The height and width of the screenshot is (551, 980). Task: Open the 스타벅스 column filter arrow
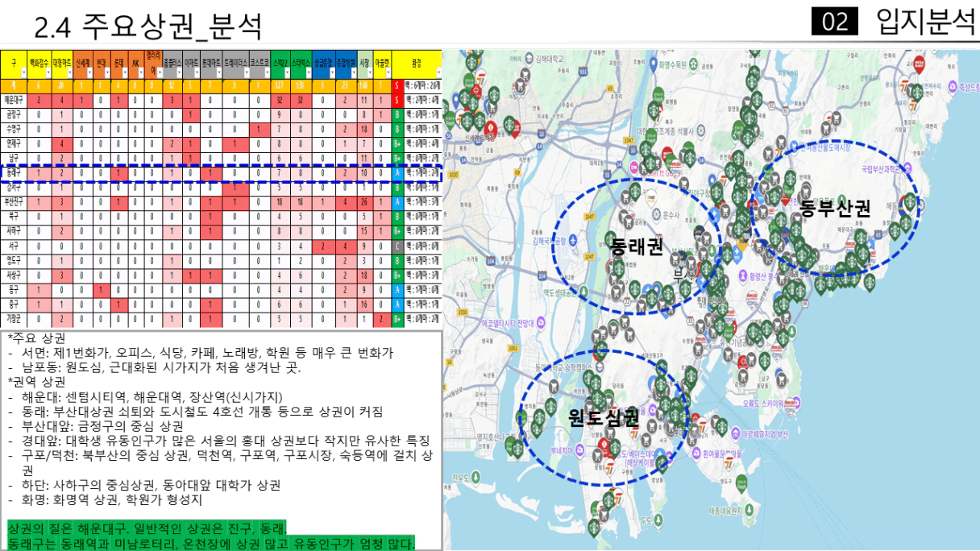click(308, 73)
